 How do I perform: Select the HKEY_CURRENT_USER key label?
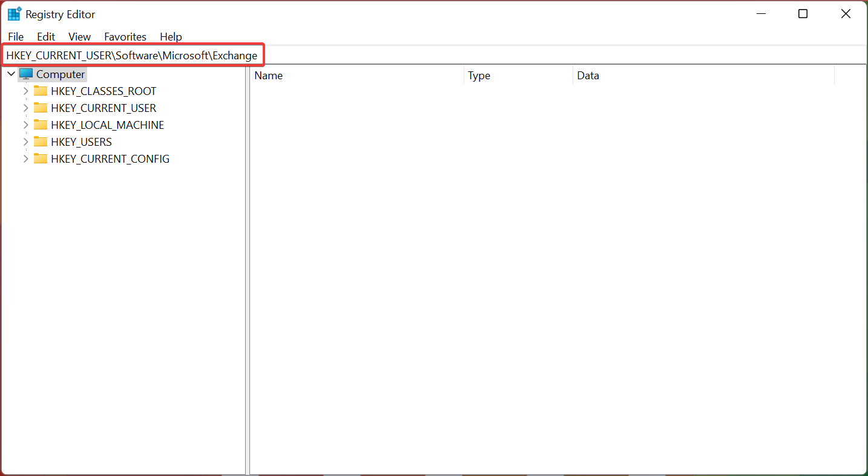point(104,108)
